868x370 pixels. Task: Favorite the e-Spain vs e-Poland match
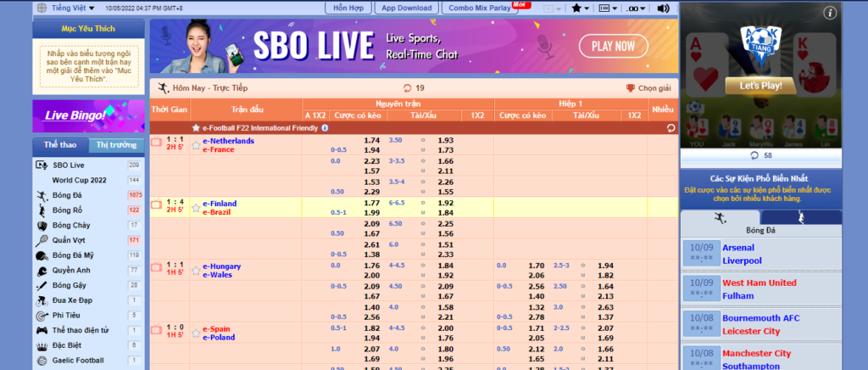(x=196, y=334)
